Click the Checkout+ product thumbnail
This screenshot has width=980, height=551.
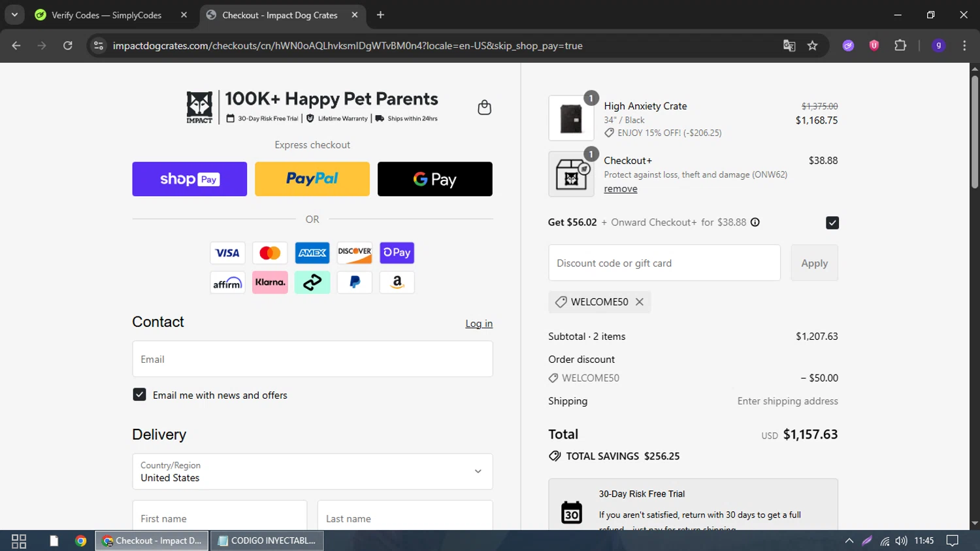click(x=571, y=175)
